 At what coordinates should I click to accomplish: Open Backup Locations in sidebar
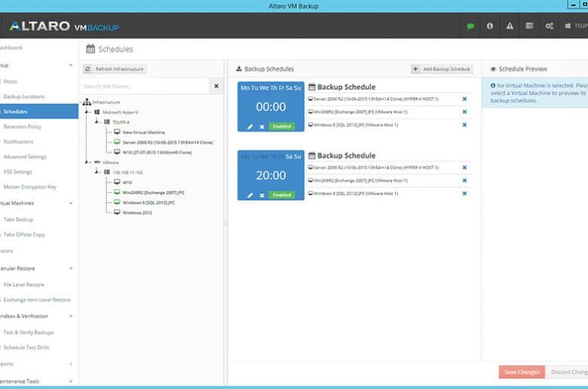click(24, 96)
